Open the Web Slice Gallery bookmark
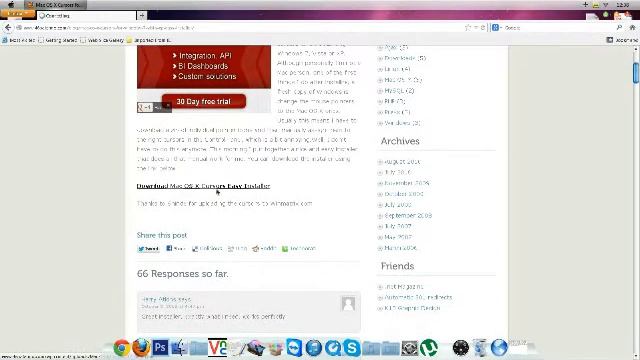 click(x=102, y=40)
